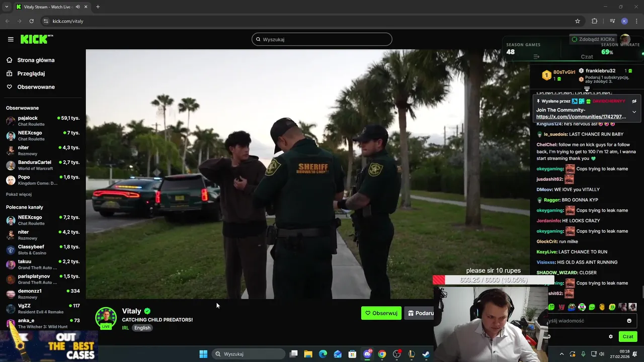Open the tab search dropdown arrow
The image size is (644, 362).
pos(7,7)
